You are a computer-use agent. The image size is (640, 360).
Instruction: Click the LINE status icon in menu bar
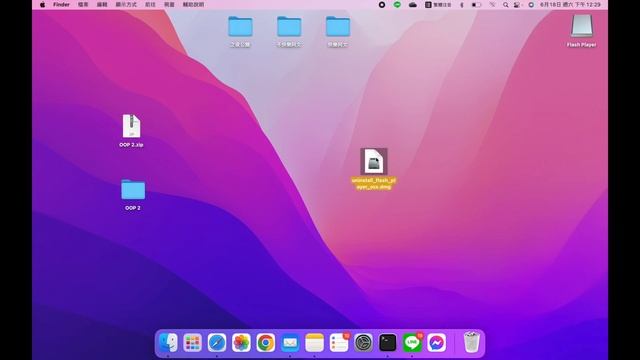[397, 4]
